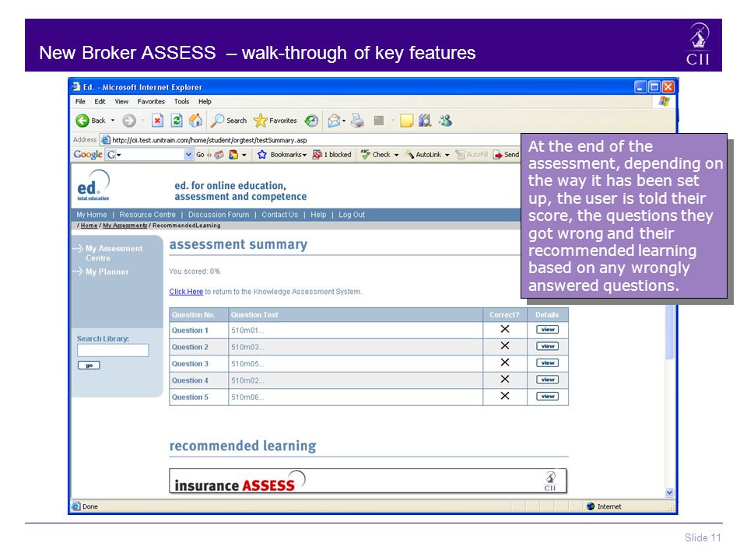Click the address bar URL field
This screenshot has height=560, width=747.
coord(310,140)
